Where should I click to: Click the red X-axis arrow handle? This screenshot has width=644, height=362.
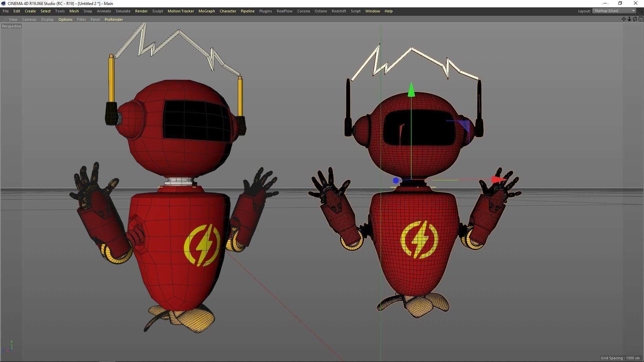pos(499,180)
